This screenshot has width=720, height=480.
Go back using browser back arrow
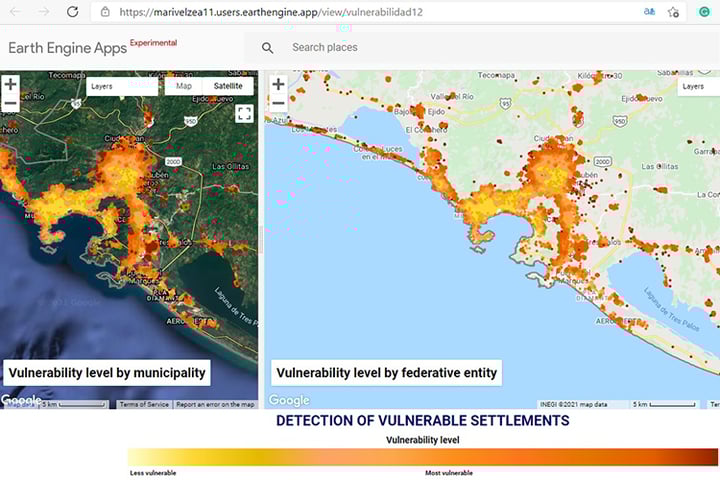click(16, 12)
